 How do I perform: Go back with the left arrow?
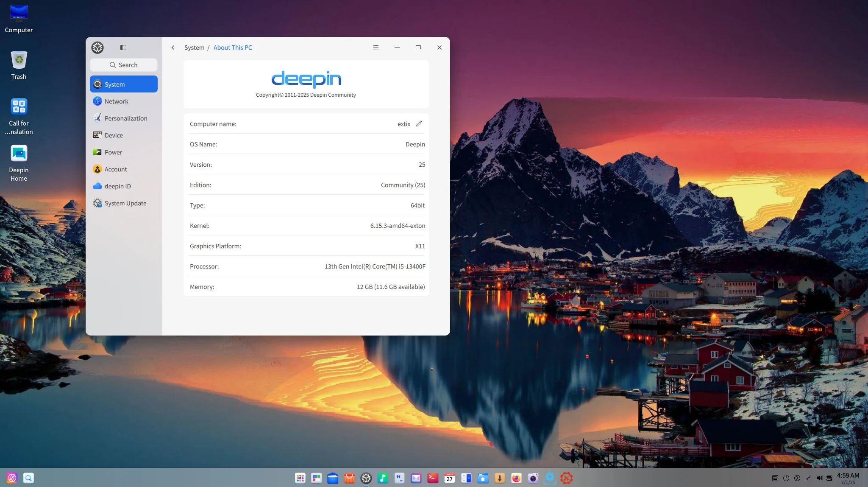(173, 48)
